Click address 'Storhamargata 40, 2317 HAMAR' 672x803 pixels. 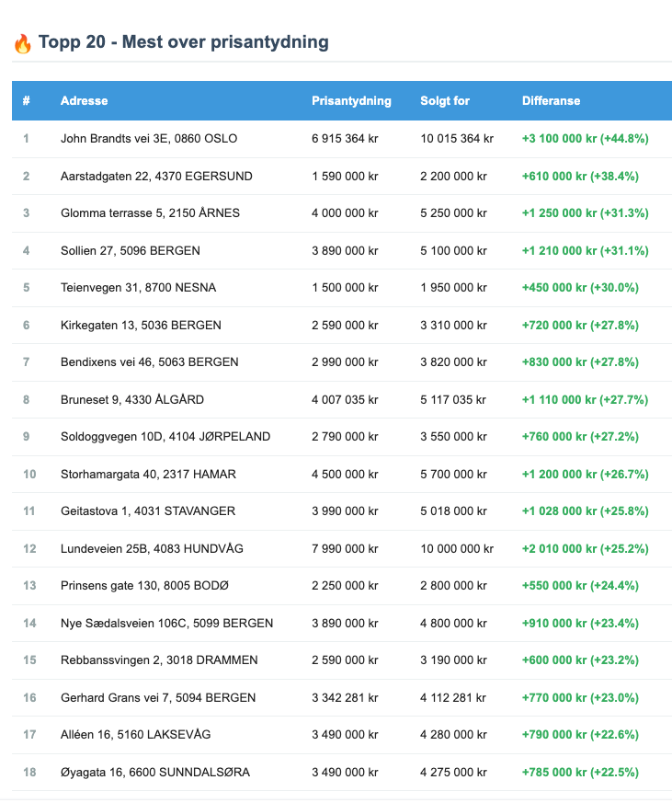pos(148,475)
